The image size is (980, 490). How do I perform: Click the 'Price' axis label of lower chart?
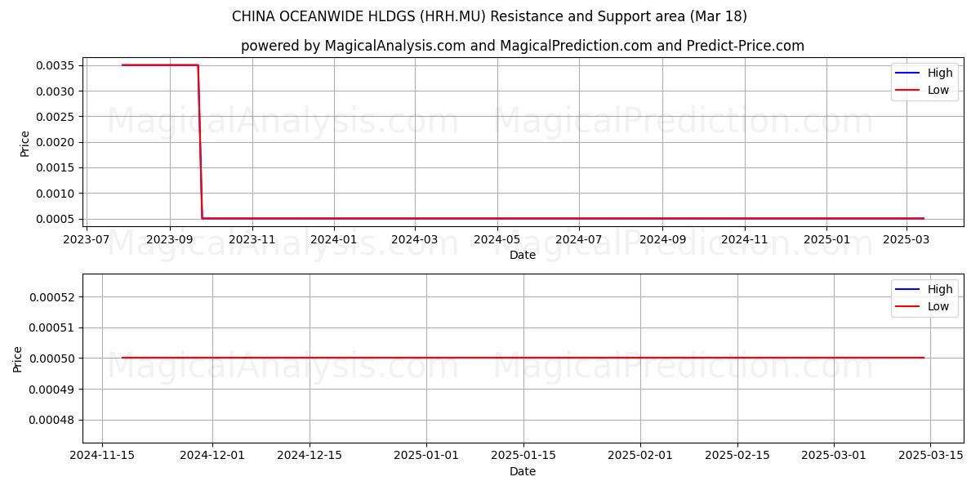[19, 359]
